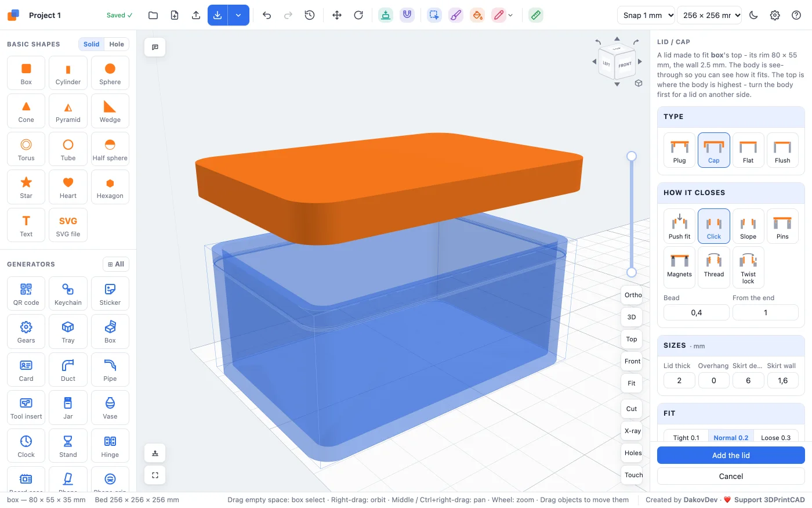Image resolution: width=812 pixels, height=508 pixels.
Task: Select the rotate tool
Action: pos(358,15)
